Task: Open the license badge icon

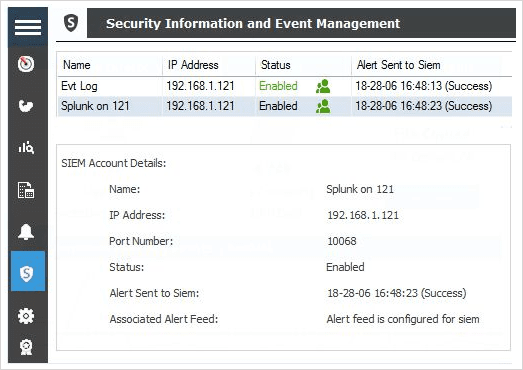Action: (26, 347)
